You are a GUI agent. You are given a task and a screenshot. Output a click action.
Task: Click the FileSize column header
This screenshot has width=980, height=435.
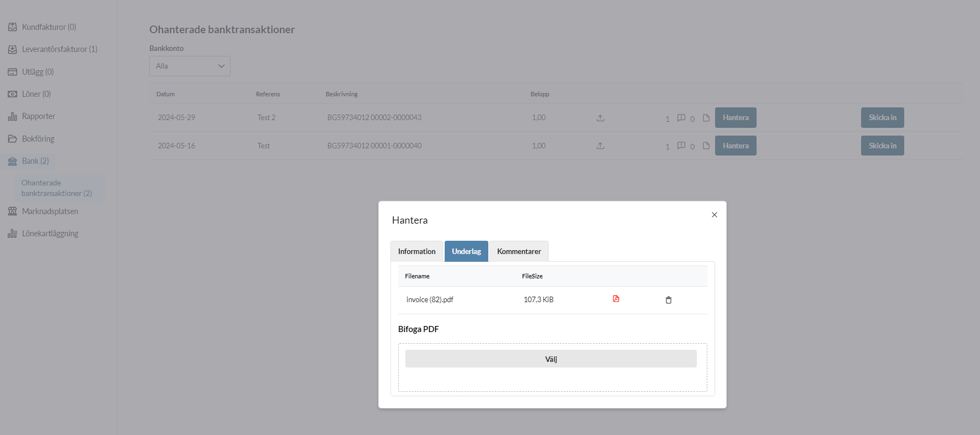(x=532, y=276)
